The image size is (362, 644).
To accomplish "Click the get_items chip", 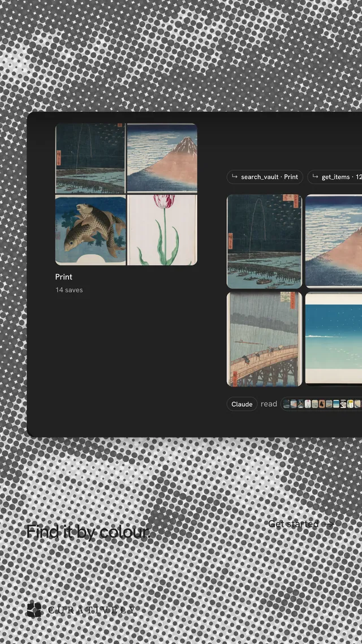I will 335,177.
